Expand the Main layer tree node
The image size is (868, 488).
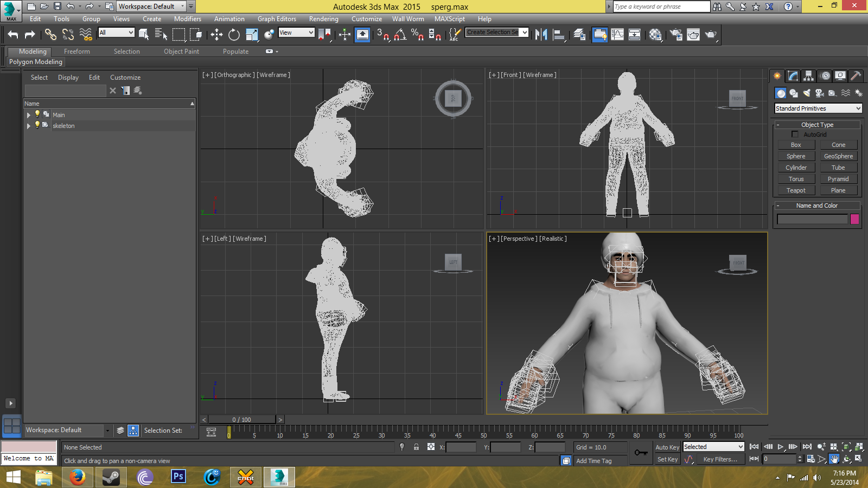[28, 115]
